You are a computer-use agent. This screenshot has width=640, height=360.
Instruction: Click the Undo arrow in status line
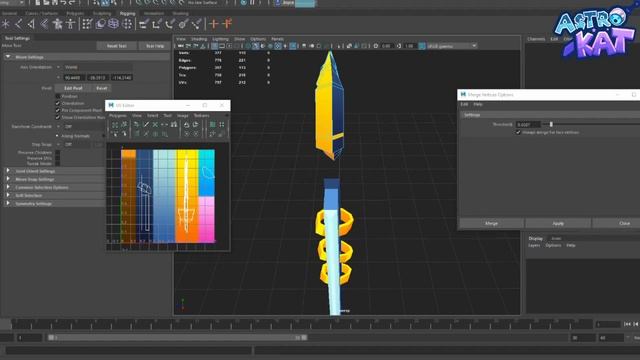(x=63, y=3)
